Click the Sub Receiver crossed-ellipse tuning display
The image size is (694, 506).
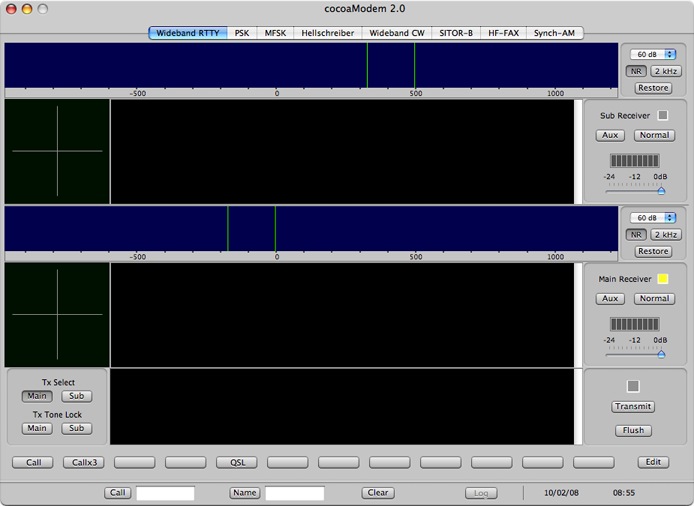[x=57, y=151]
